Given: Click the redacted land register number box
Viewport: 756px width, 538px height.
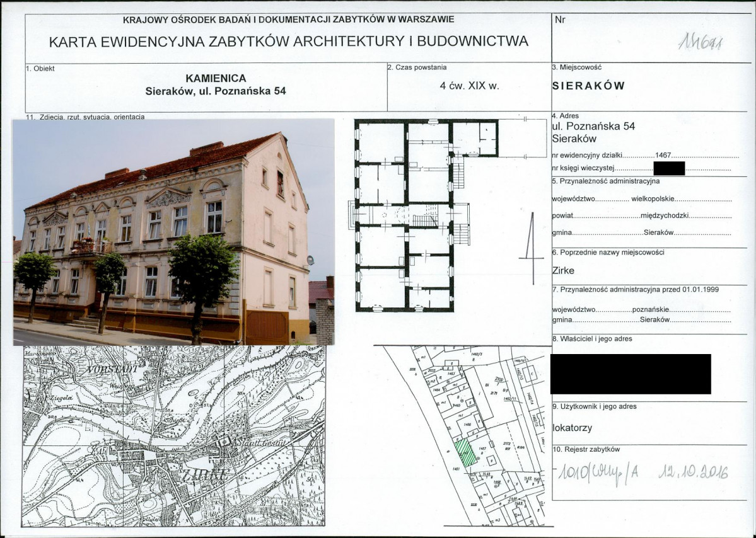Looking at the screenshot, I should point(669,168).
